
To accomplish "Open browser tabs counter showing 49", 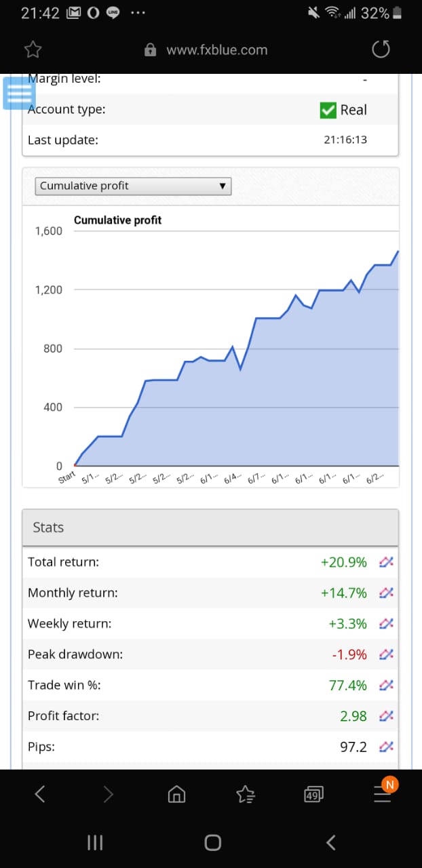I will [313, 795].
